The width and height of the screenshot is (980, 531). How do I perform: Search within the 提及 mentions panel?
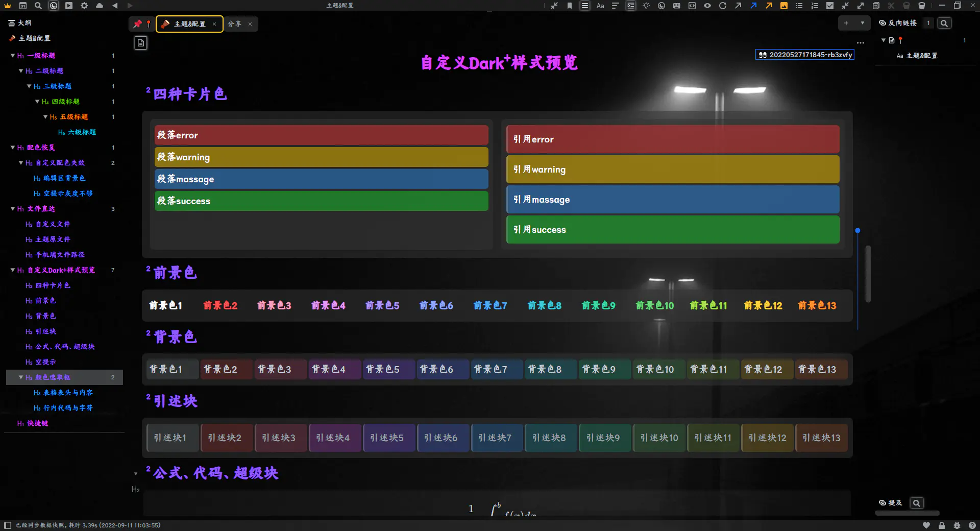tap(917, 503)
